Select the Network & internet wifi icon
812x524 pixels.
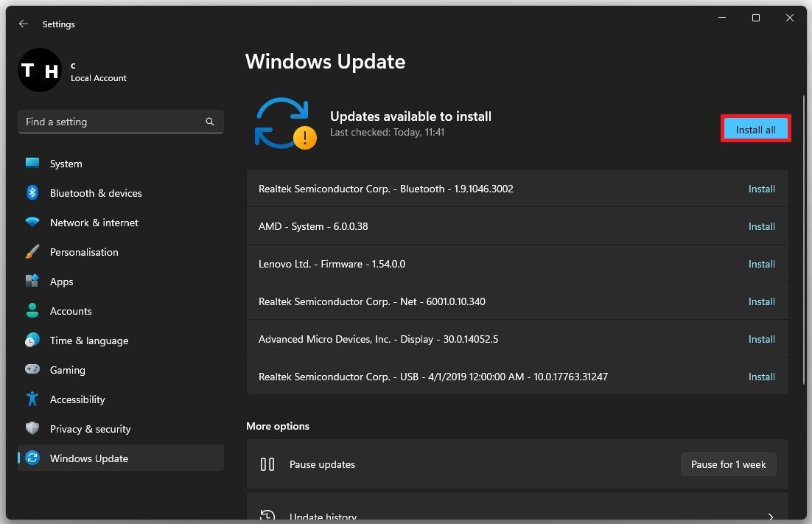click(x=32, y=223)
